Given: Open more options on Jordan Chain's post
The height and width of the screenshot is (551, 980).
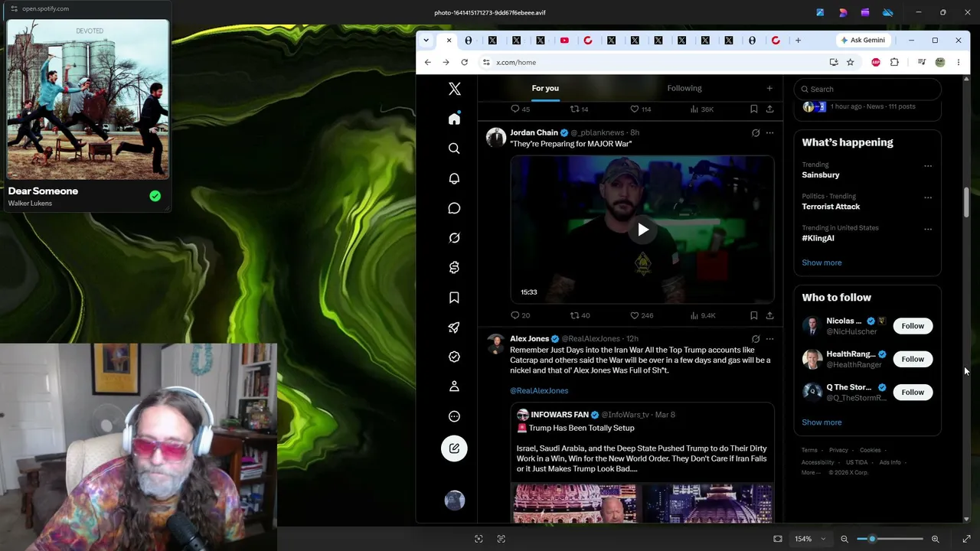Looking at the screenshot, I should click(x=769, y=133).
